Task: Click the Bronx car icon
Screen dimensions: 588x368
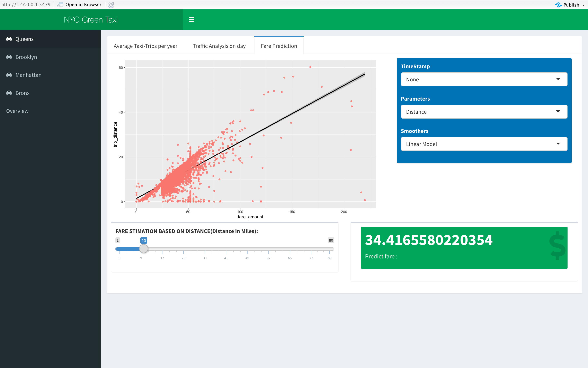Action: (9, 92)
